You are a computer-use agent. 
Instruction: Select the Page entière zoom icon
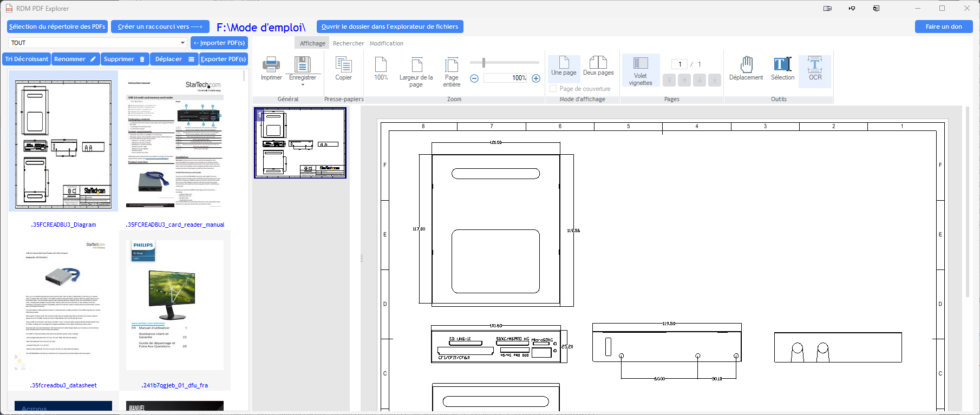[452, 65]
